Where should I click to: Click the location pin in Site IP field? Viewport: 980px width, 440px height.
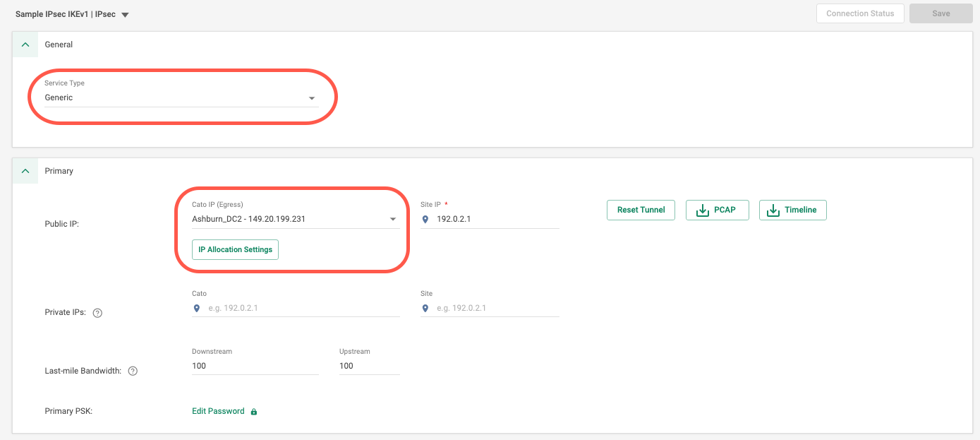(425, 220)
